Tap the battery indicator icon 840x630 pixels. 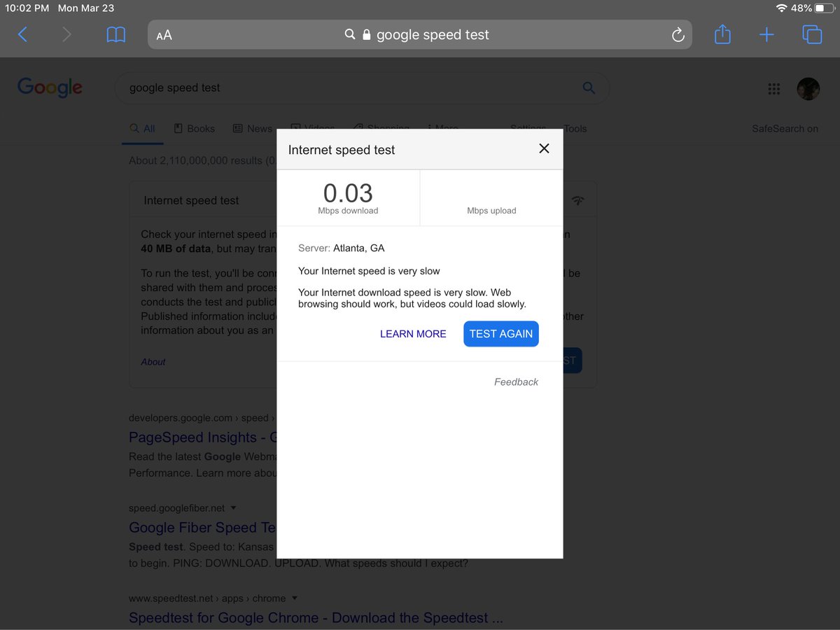point(825,8)
